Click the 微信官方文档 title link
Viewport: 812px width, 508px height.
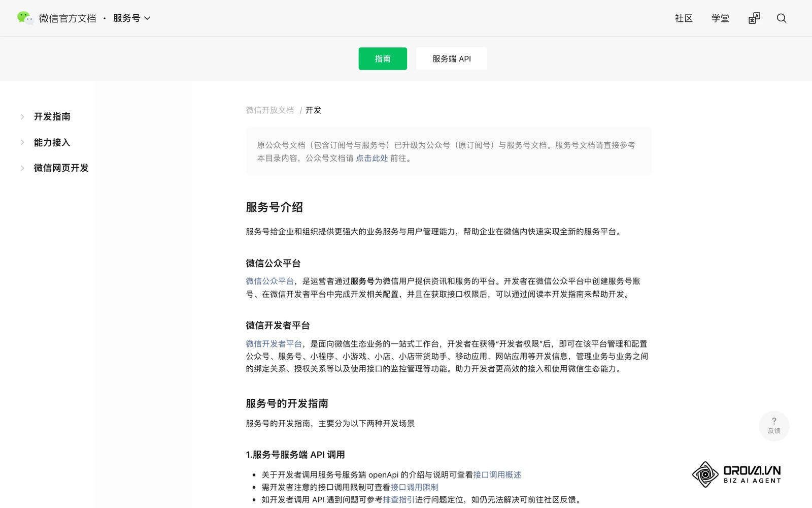[x=67, y=18]
